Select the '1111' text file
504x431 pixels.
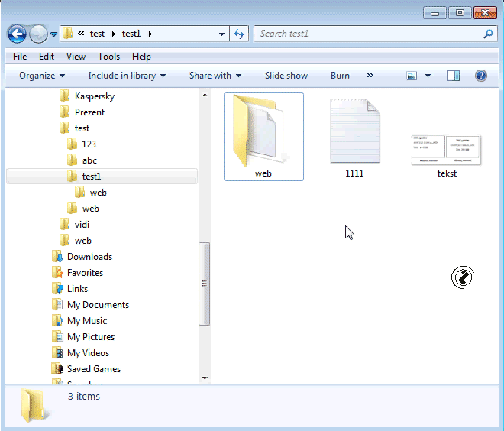pyautogui.click(x=354, y=138)
